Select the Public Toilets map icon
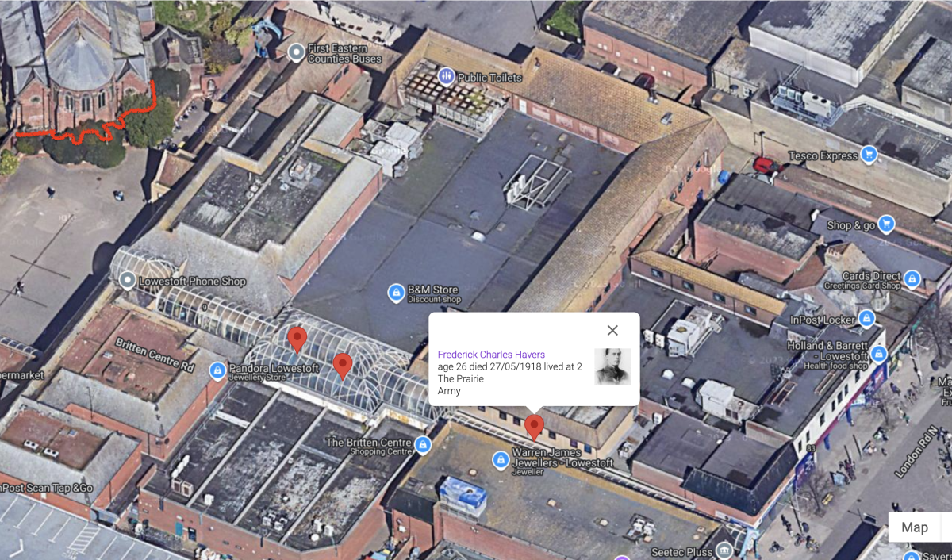 coord(447,77)
